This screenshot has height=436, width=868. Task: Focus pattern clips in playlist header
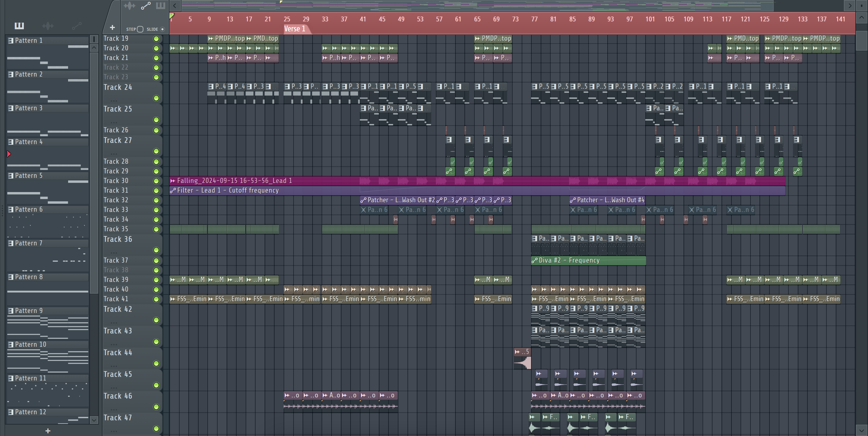coord(160,6)
